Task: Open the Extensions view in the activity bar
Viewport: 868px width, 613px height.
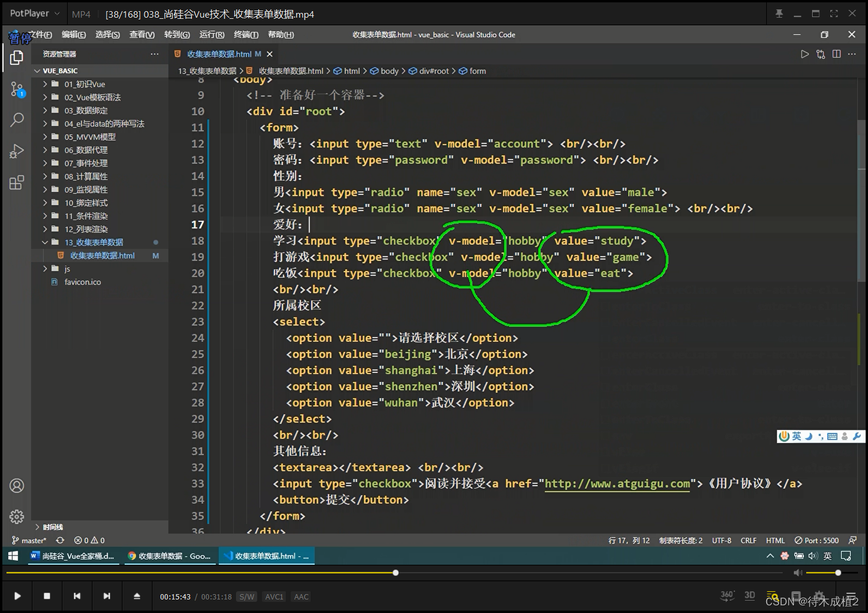Action: pos(16,182)
